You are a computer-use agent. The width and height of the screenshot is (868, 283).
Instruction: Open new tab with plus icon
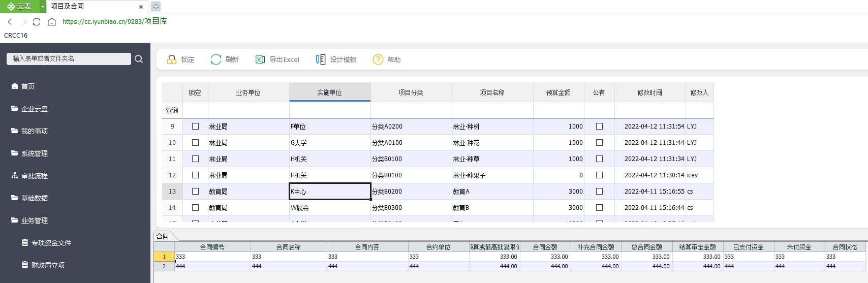[156, 7]
